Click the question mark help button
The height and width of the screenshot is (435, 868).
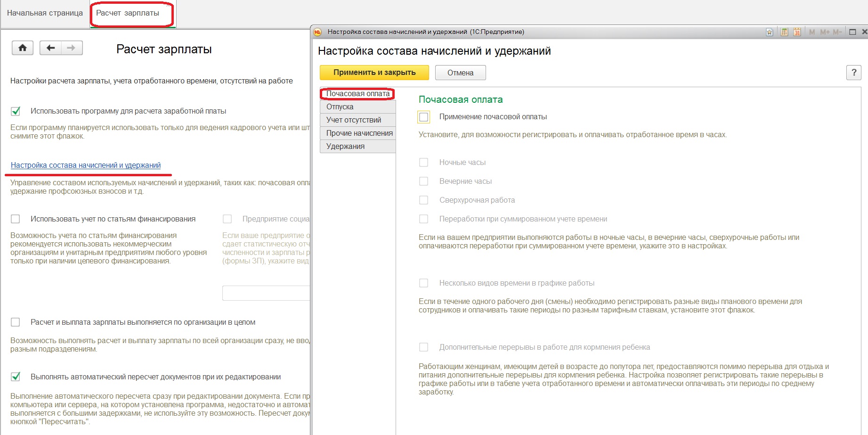(853, 73)
